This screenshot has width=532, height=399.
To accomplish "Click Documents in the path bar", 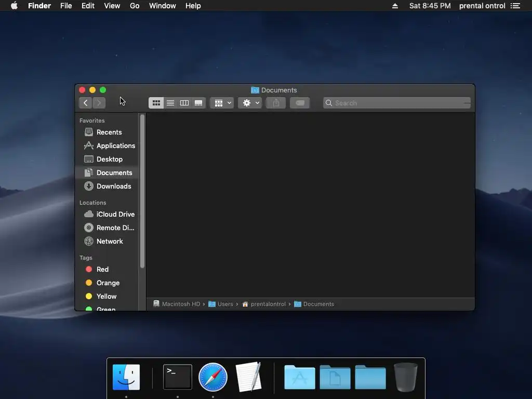I will coord(314,304).
